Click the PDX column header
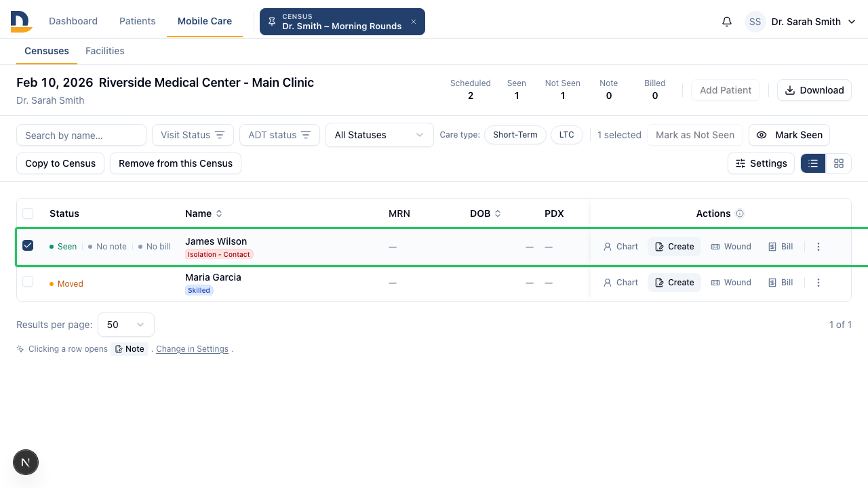The width and height of the screenshot is (868, 488). pyautogui.click(x=554, y=213)
